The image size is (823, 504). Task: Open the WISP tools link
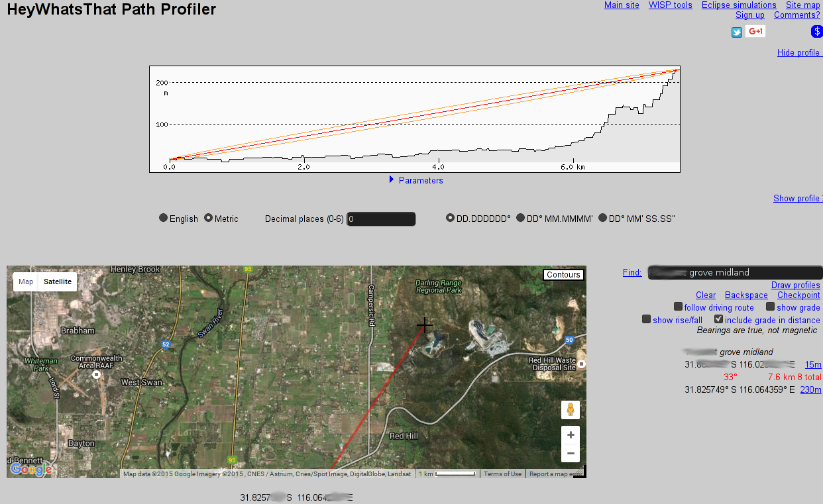(670, 5)
